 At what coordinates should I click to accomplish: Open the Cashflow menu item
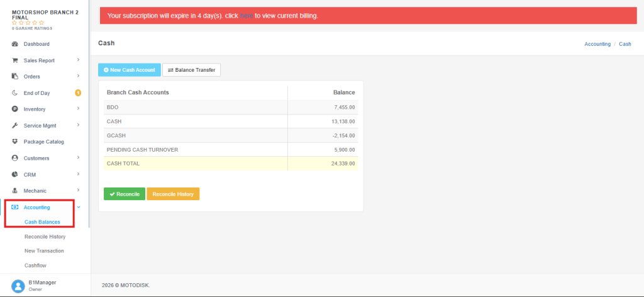coord(35,266)
